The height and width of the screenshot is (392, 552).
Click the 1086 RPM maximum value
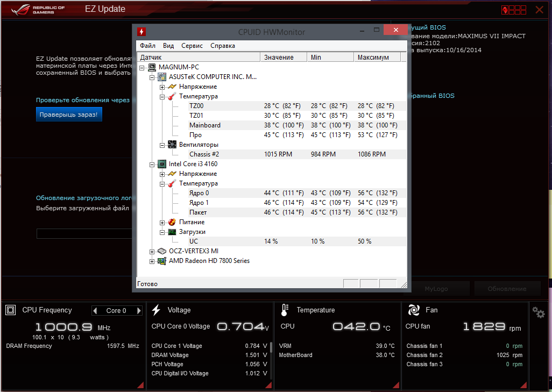tap(372, 154)
